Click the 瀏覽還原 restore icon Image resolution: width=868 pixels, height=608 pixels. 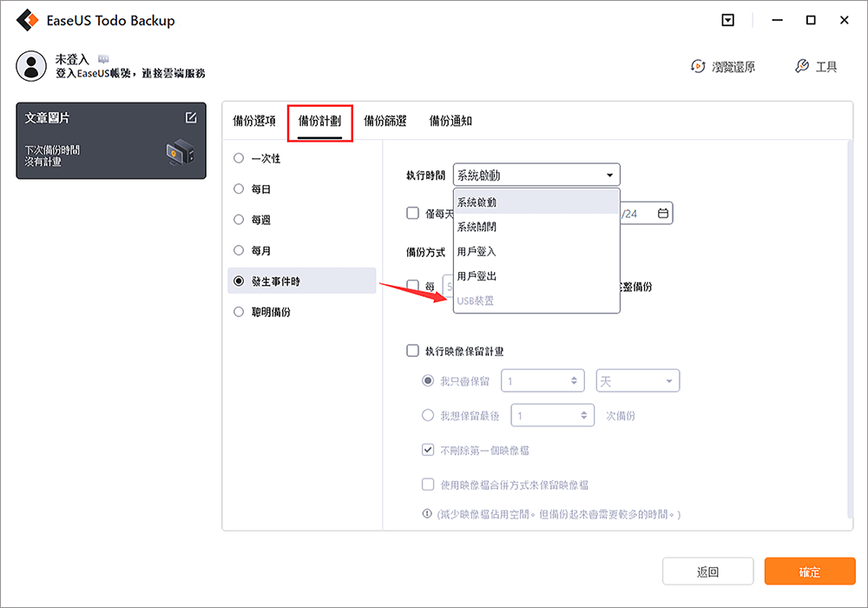[698, 67]
